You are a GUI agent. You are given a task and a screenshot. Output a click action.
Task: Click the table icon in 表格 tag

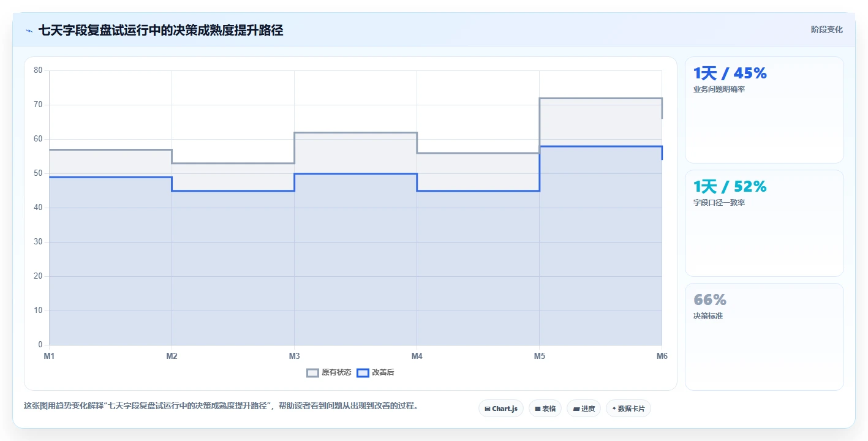(x=538, y=409)
